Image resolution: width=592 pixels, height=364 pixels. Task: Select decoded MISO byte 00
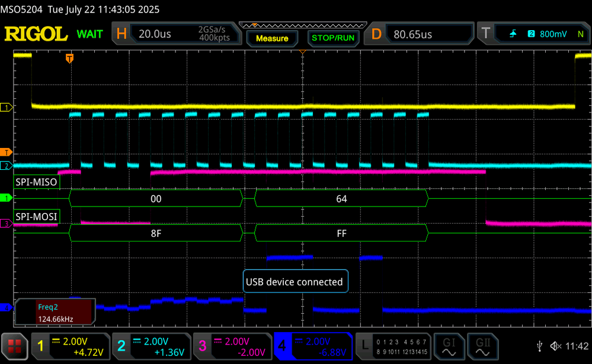156,199
